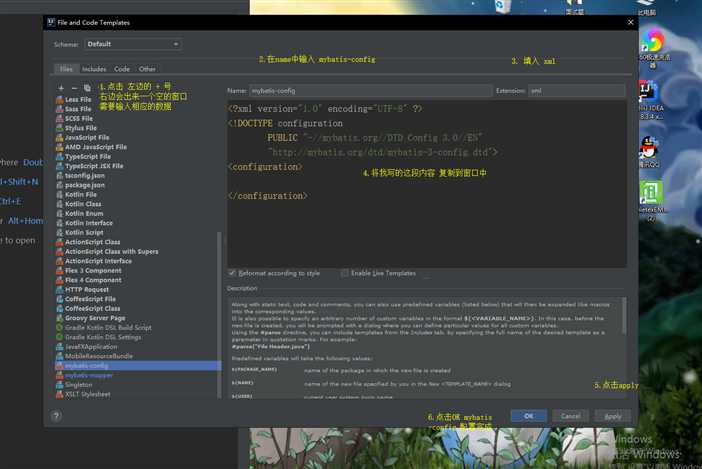Viewport: 702px width, 469px height.
Task: Switch to the Other tab
Action: click(x=147, y=69)
